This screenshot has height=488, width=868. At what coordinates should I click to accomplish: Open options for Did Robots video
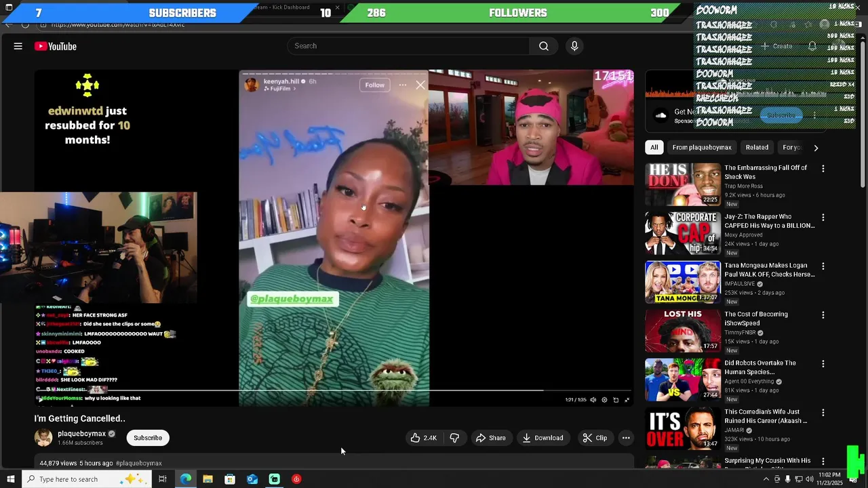pyautogui.click(x=823, y=364)
